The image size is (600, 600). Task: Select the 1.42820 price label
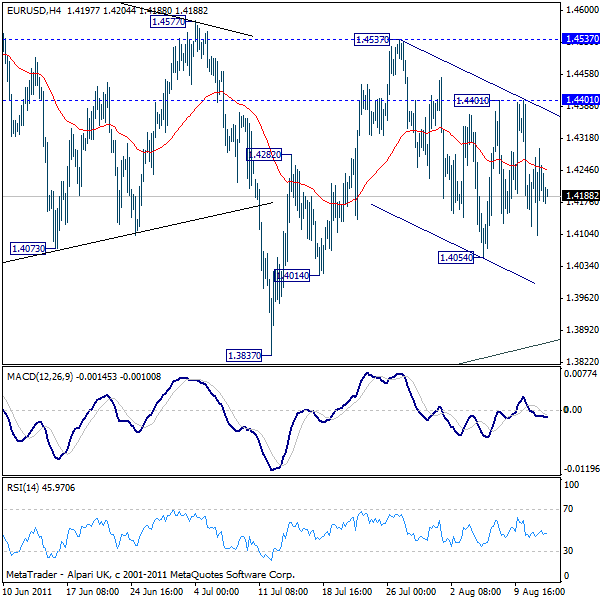[x=265, y=155]
